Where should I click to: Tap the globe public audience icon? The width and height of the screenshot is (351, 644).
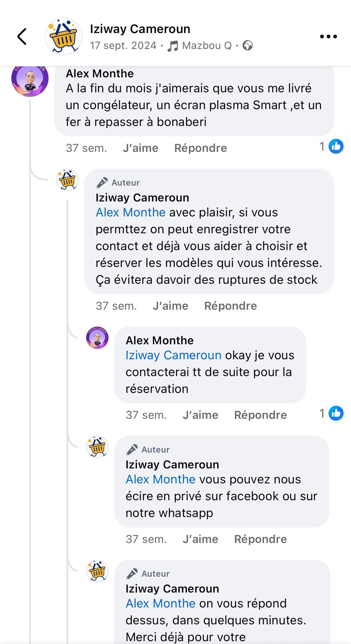pos(248,46)
